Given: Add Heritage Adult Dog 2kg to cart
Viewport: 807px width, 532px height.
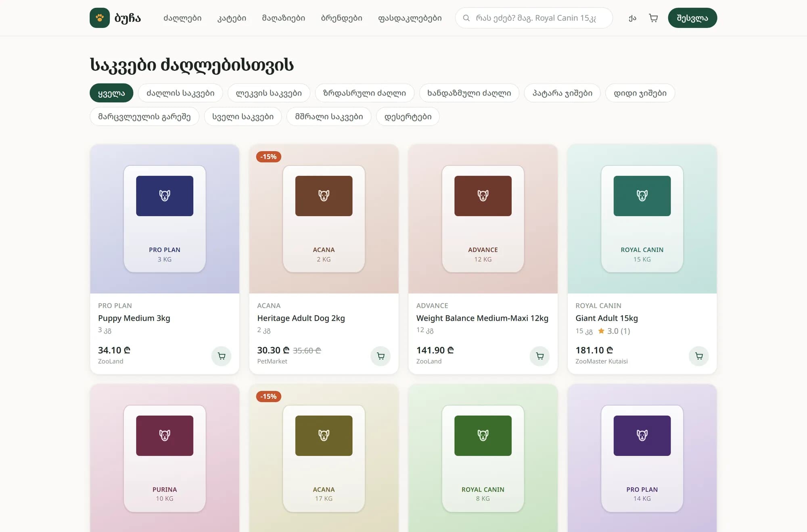Looking at the screenshot, I should [x=381, y=356].
